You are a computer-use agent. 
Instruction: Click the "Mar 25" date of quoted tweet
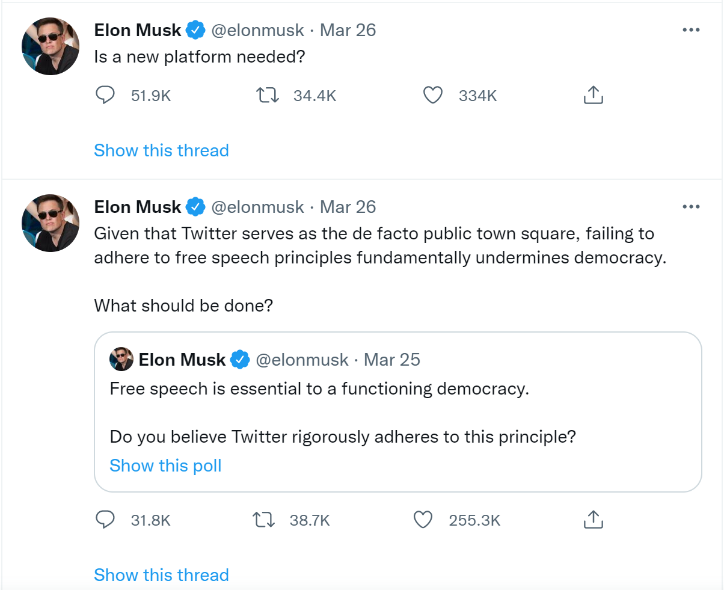pos(392,359)
